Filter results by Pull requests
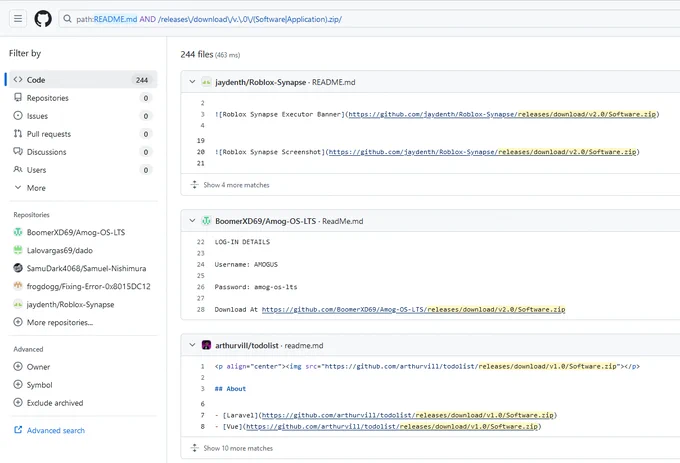 (83, 134)
